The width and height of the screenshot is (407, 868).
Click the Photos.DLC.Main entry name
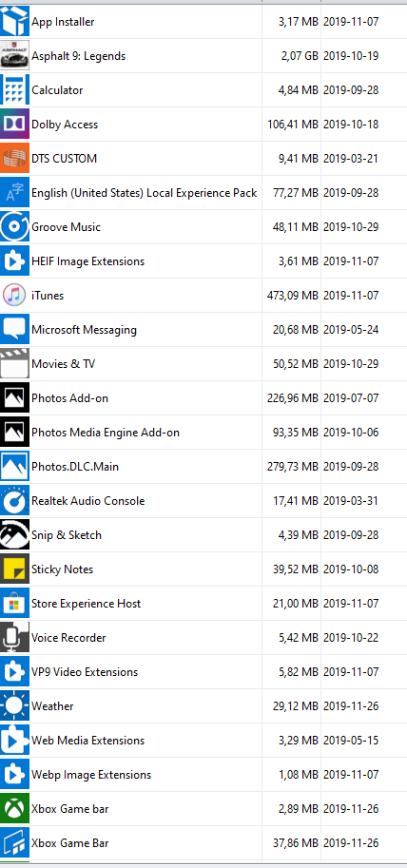point(75,467)
